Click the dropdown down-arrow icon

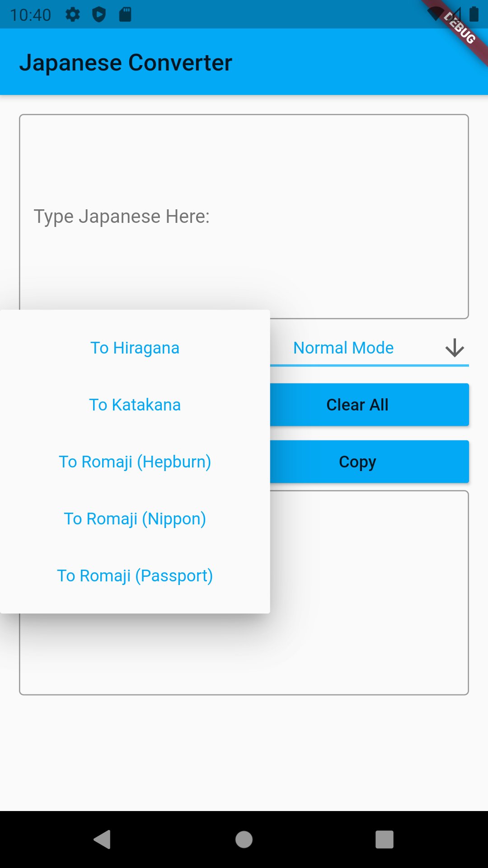tap(455, 348)
